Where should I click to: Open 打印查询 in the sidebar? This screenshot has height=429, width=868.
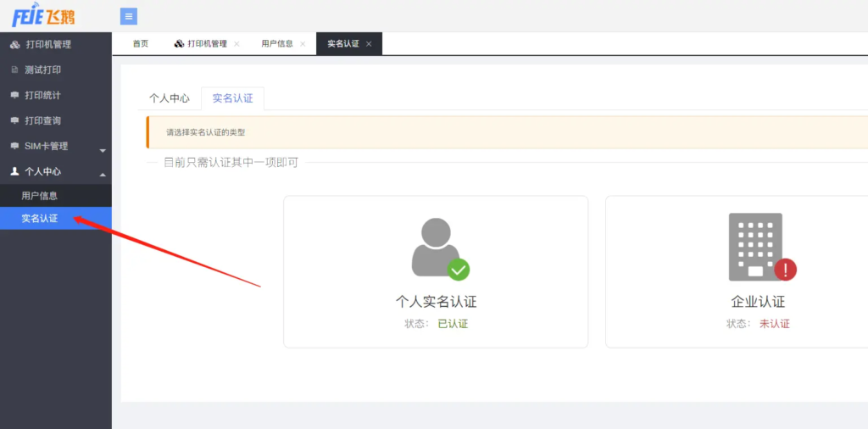pos(42,120)
